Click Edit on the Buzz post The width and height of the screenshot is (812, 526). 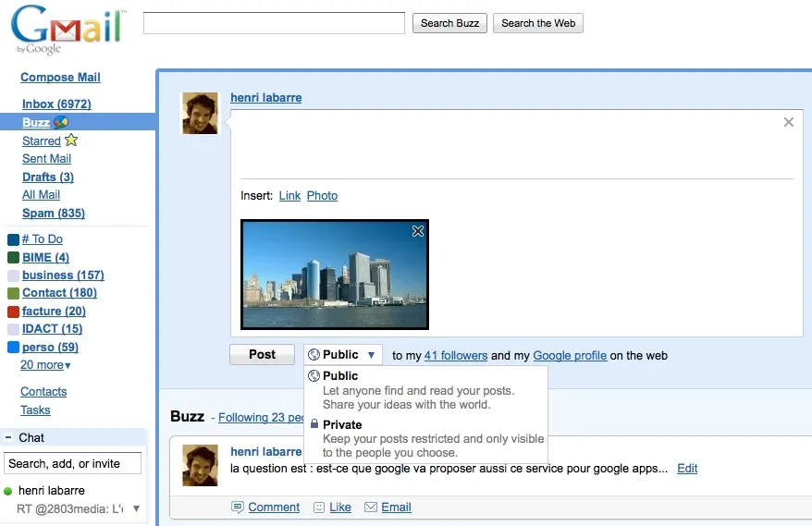click(687, 468)
